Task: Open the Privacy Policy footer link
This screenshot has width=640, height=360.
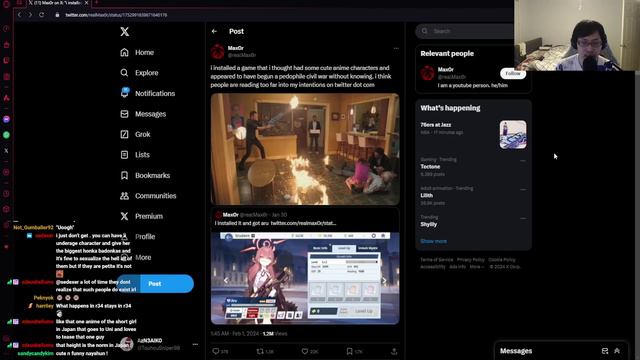Action: pyautogui.click(x=471, y=260)
